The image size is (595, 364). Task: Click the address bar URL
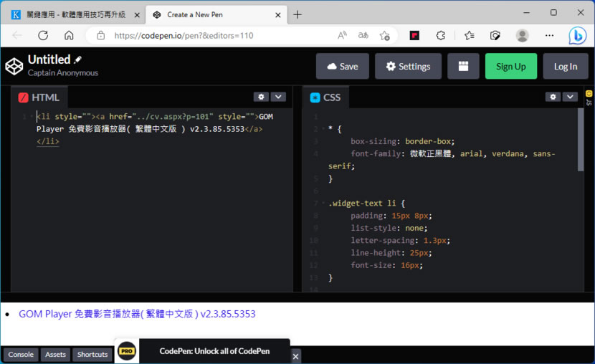click(184, 36)
